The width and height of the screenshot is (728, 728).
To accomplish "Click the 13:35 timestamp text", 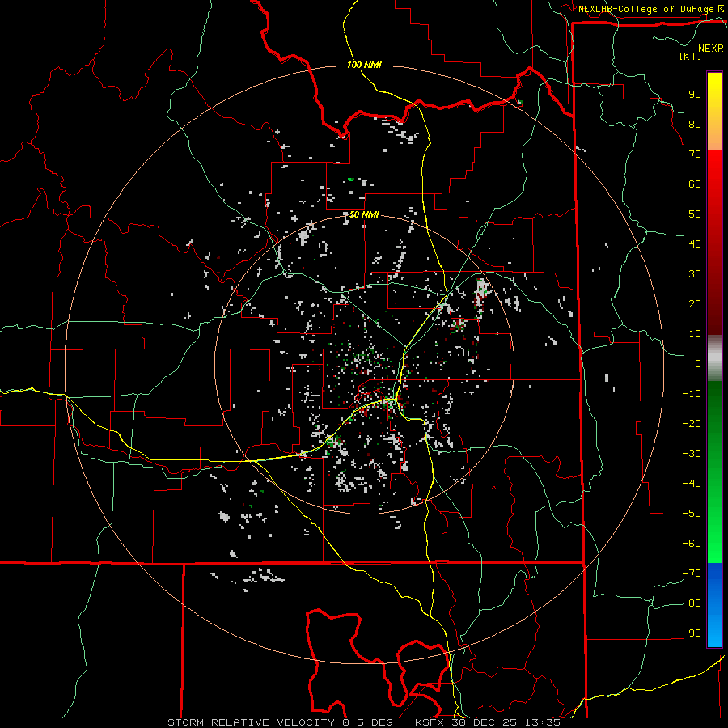I will pos(543,722).
